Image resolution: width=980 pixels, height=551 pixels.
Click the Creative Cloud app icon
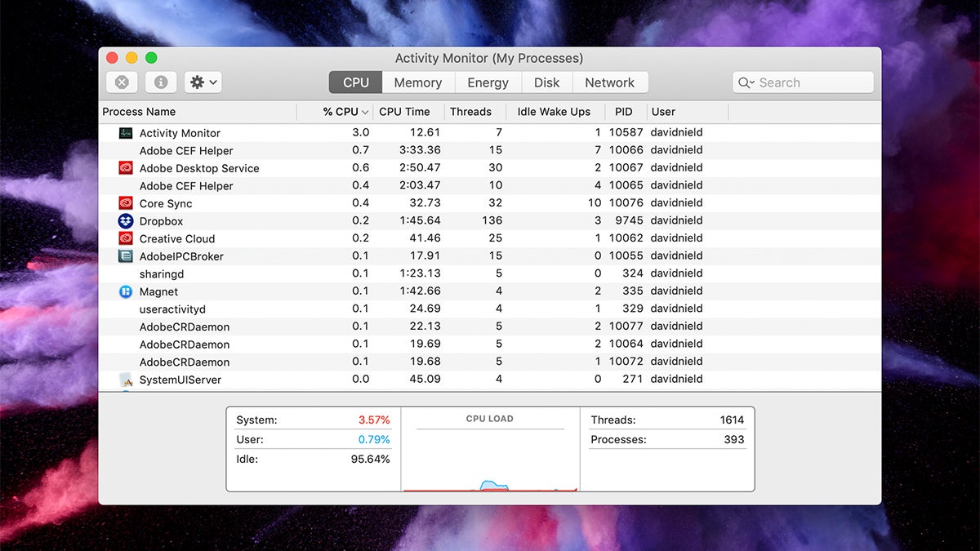pyautogui.click(x=124, y=238)
